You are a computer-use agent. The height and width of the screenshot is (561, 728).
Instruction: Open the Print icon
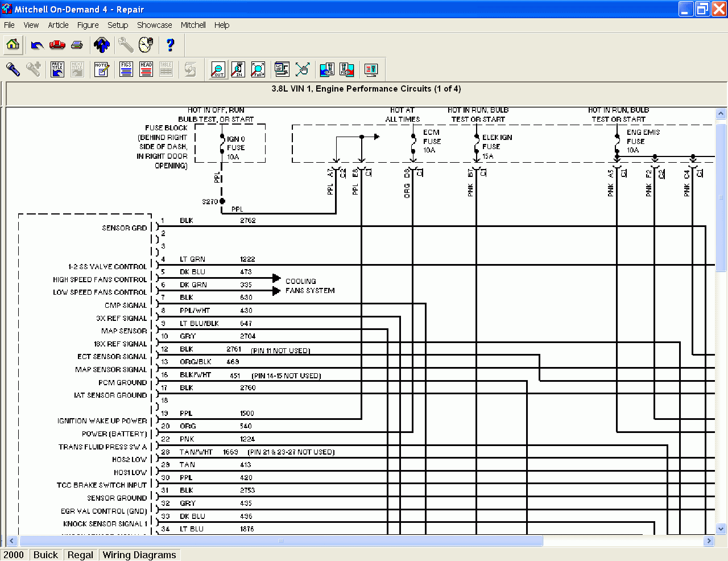tap(77, 45)
